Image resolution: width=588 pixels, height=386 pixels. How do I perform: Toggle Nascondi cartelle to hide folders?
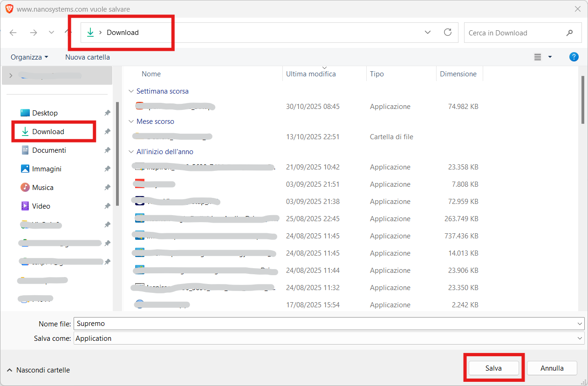(x=38, y=370)
